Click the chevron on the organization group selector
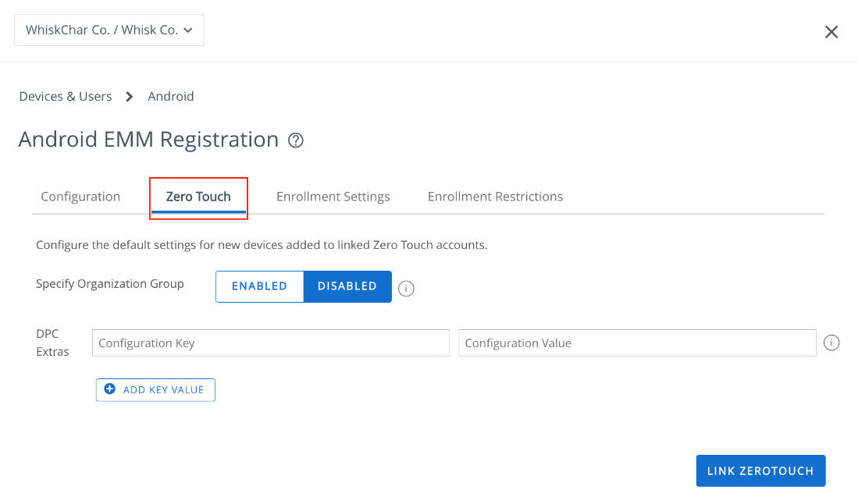The height and width of the screenshot is (504, 858). (x=187, y=30)
